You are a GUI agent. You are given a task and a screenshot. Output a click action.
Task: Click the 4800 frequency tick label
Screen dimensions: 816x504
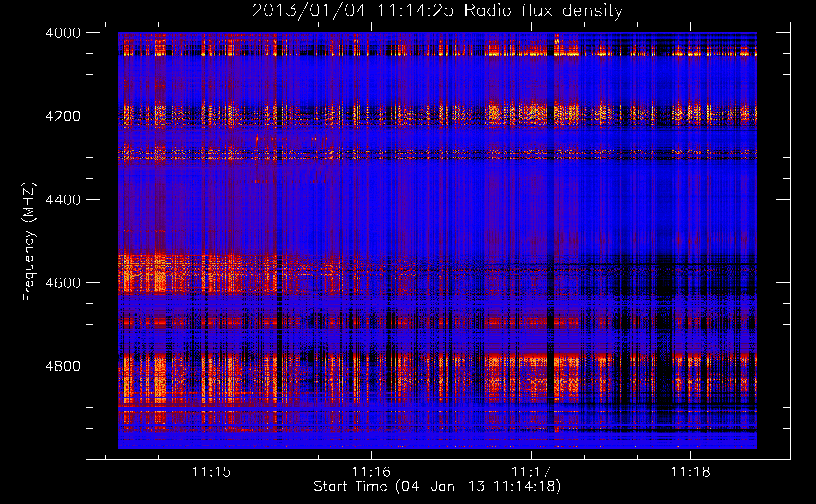pos(63,366)
